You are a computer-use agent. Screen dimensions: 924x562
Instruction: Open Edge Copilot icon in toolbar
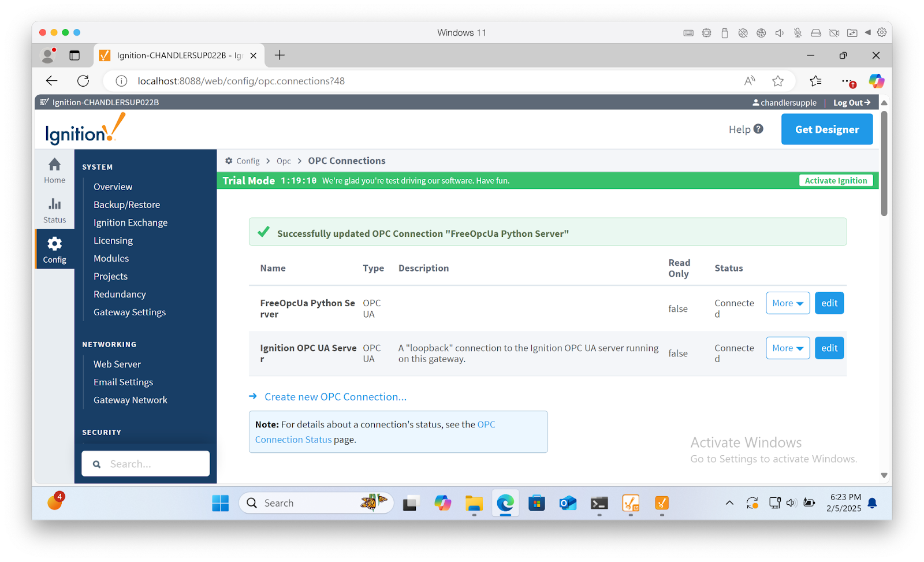[x=876, y=81]
